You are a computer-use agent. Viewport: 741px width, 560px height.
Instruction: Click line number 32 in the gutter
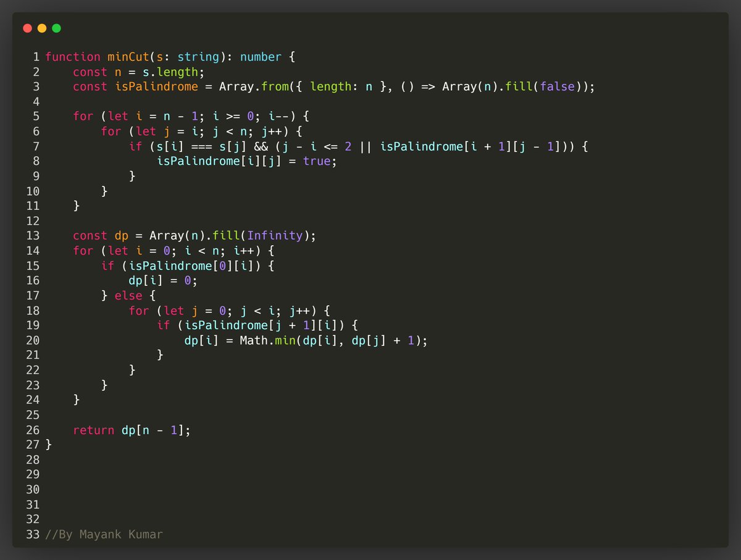(x=33, y=519)
